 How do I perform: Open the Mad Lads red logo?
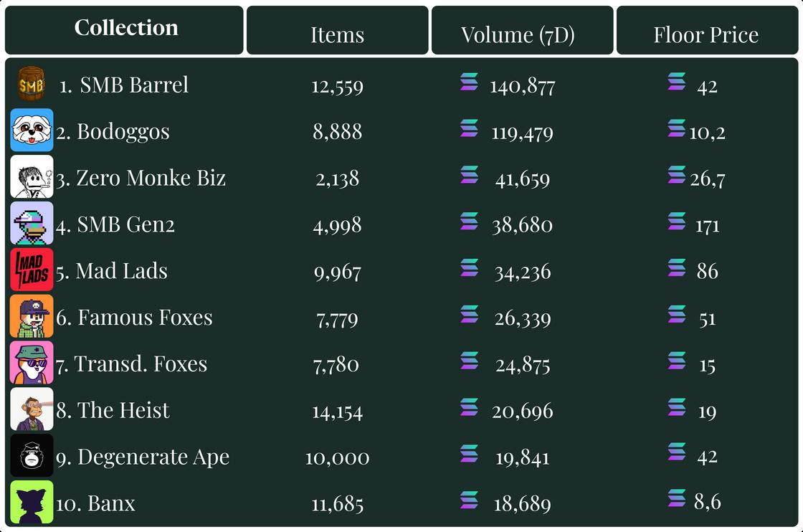pos(32,270)
